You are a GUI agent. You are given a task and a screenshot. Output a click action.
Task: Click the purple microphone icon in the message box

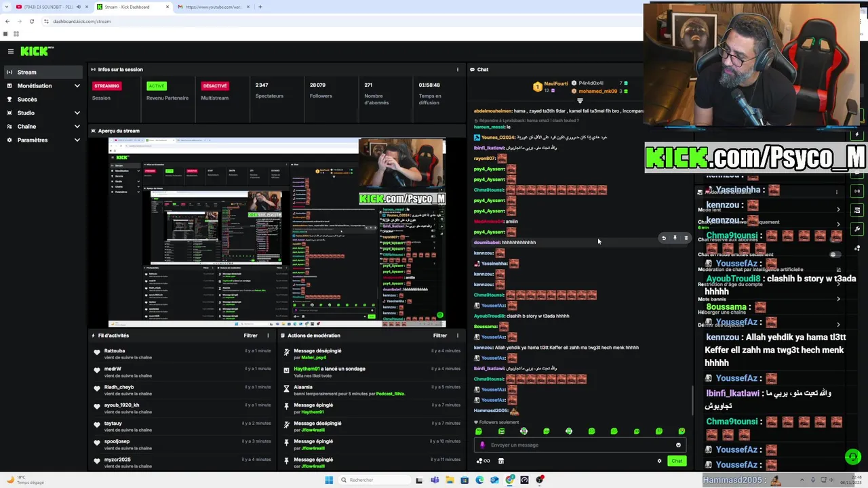[483, 445]
